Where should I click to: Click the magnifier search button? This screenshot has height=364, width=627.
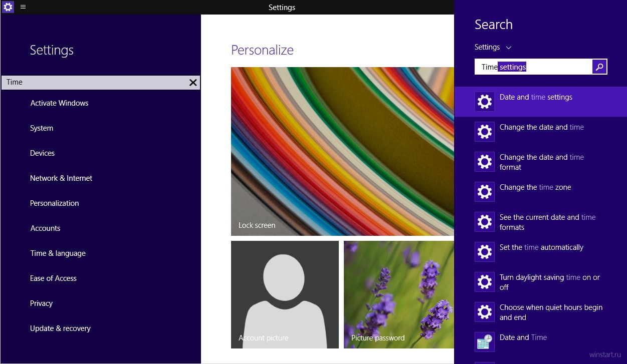click(x=599, y=67)
